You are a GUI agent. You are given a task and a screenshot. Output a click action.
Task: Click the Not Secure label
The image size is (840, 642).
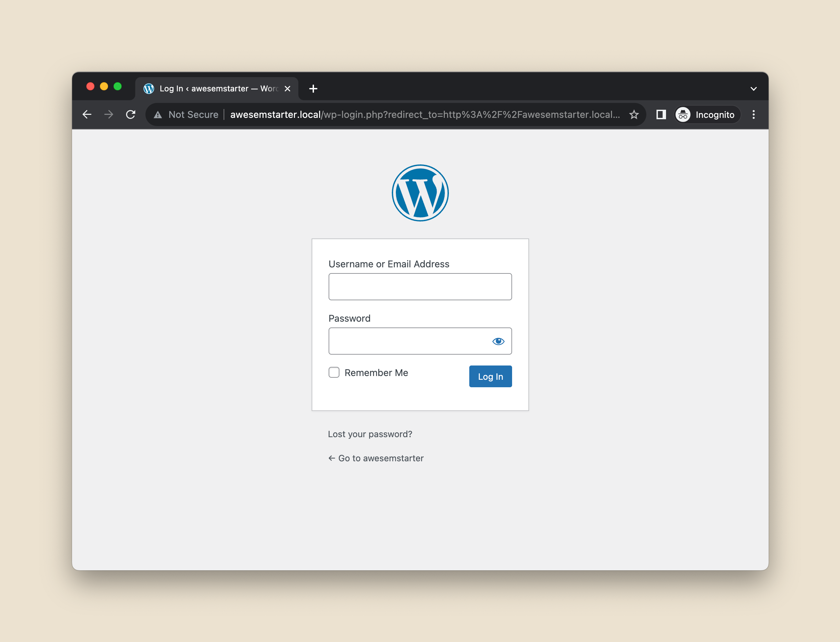click(193, 115)
